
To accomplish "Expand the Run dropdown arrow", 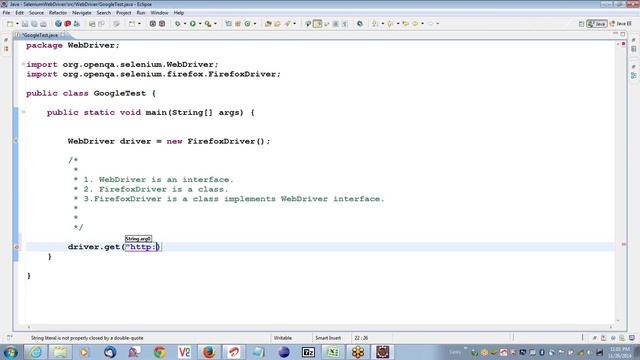I will click(x=200, y=24).
